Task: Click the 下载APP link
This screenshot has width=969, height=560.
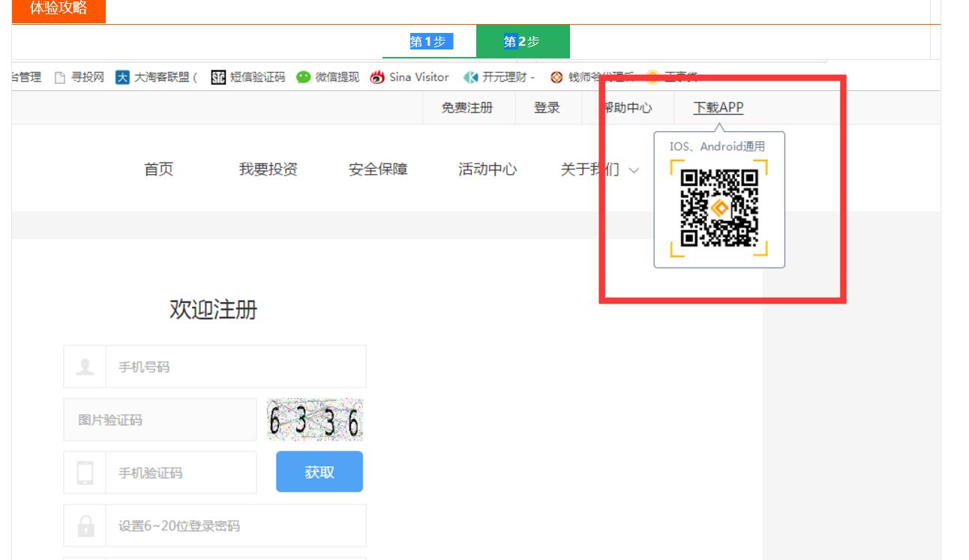Action: [718, 108]
